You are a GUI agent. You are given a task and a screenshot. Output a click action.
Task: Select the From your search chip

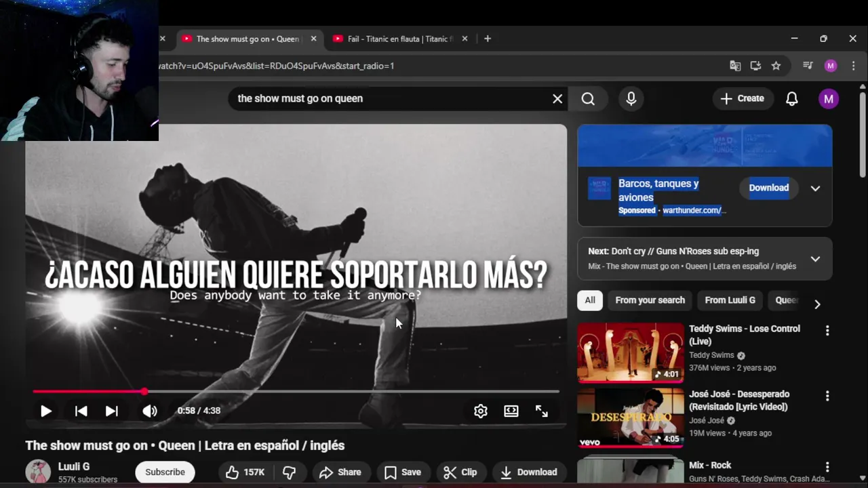coord(650,300)
